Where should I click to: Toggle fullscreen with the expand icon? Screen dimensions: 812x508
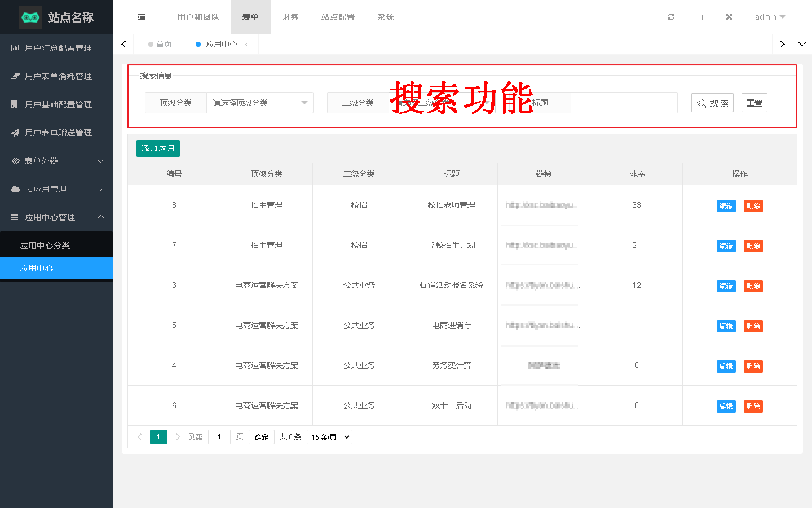pyautogui.click(x=729, y=17)
